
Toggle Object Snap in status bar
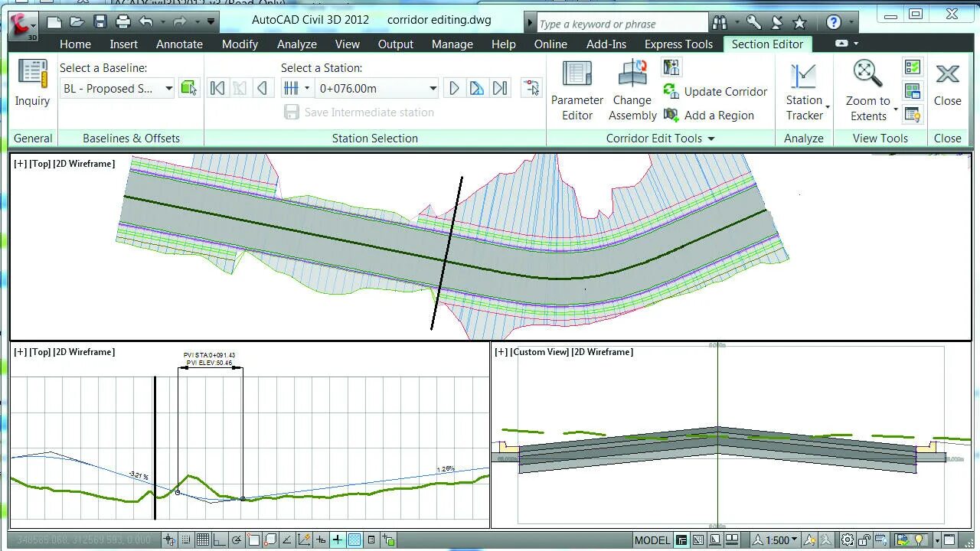tap(253, 540)
